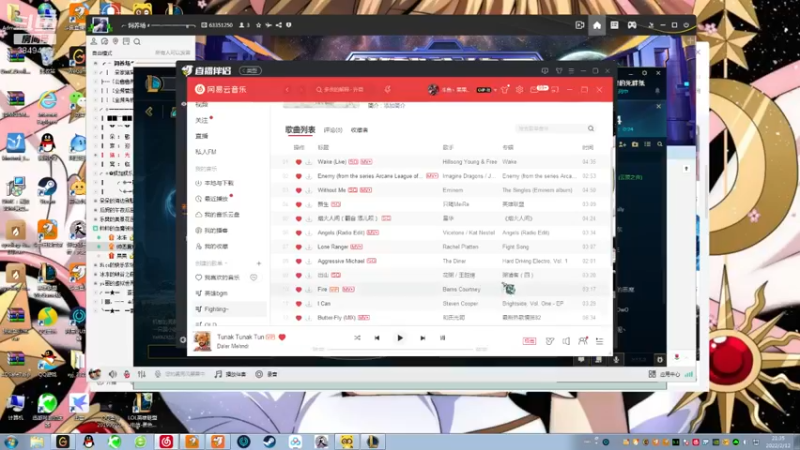
Task: Open 私人FM in the sidebar
Action: click(206, 152)
